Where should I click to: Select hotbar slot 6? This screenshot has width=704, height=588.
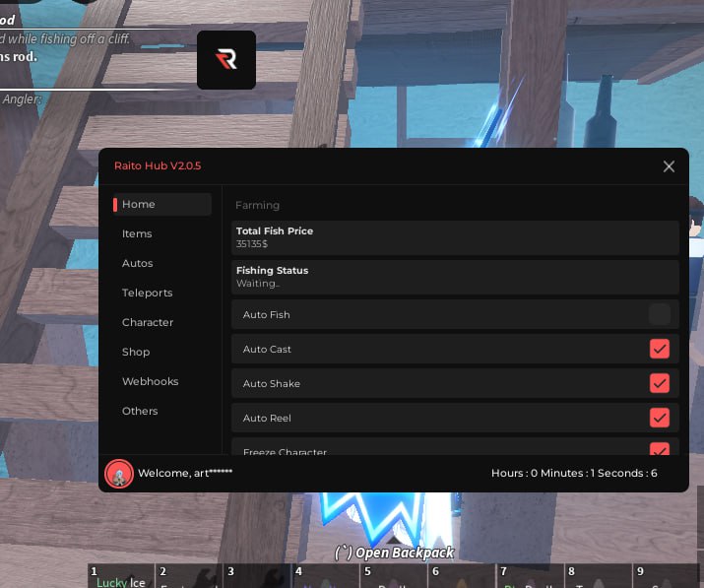coord(462,576)
